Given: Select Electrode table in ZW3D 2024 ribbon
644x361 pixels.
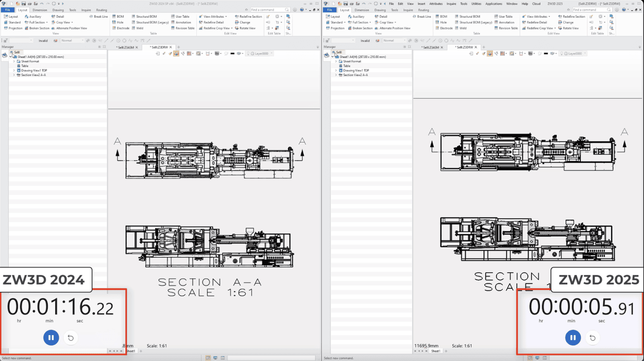Looking at the screenshot, I should coord(121,28).
